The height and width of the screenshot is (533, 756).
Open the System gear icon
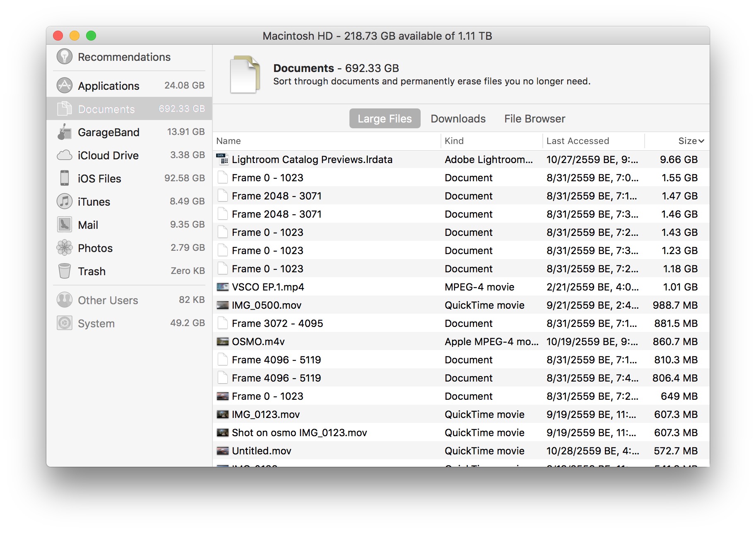[x=64, y=323]
